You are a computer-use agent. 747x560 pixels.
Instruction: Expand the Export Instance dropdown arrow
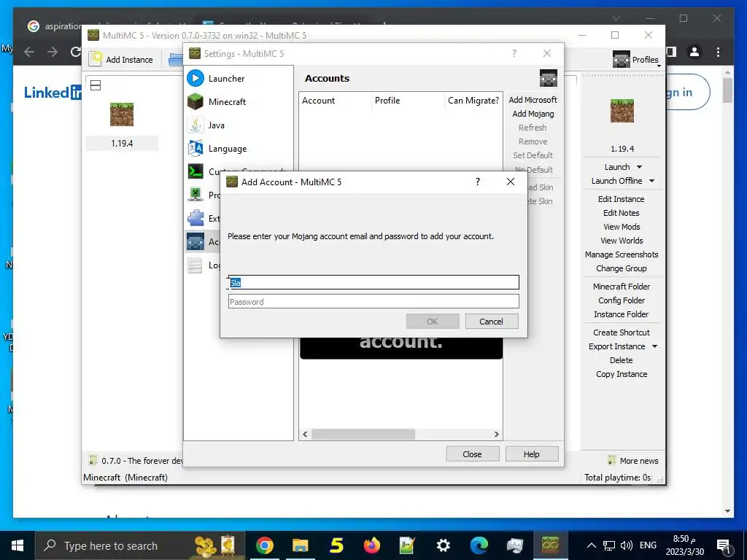pos(654,346)
